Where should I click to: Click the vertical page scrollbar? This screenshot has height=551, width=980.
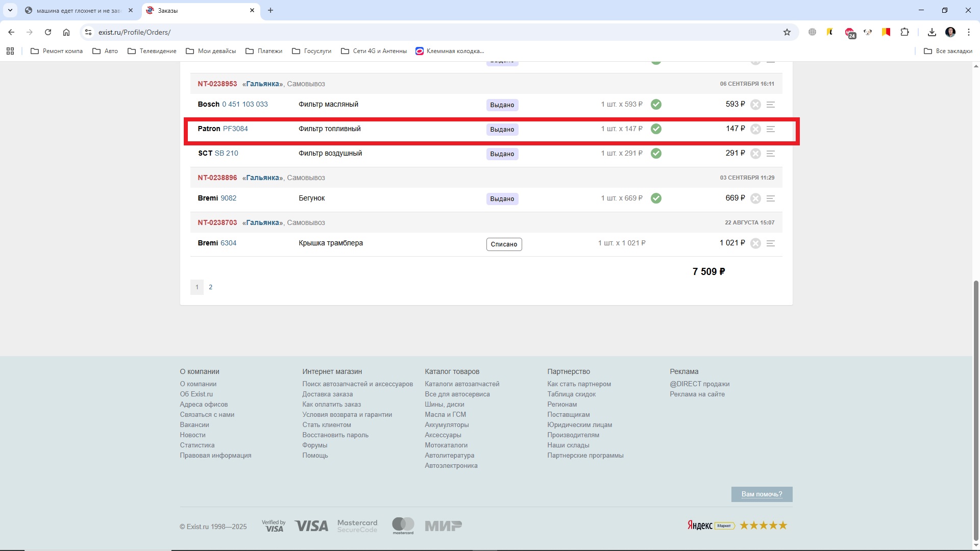(976, 408)
